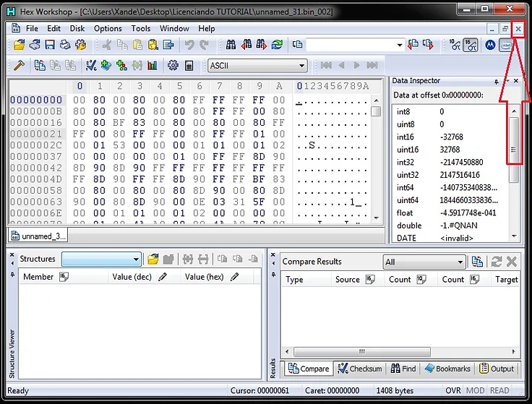Screen dimensions: 532x404
Task: Open the File menu
Action: (x=32, y=28)
